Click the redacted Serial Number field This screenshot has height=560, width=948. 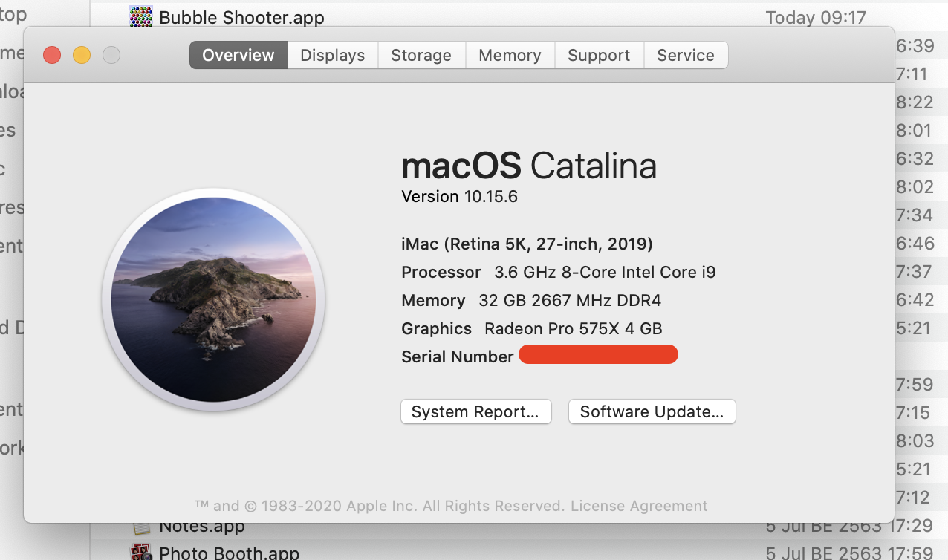(598, 354)
